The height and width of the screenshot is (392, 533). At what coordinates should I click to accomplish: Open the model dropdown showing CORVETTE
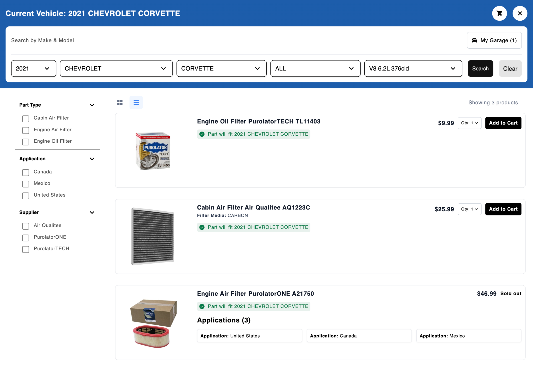tap(222, 69)
